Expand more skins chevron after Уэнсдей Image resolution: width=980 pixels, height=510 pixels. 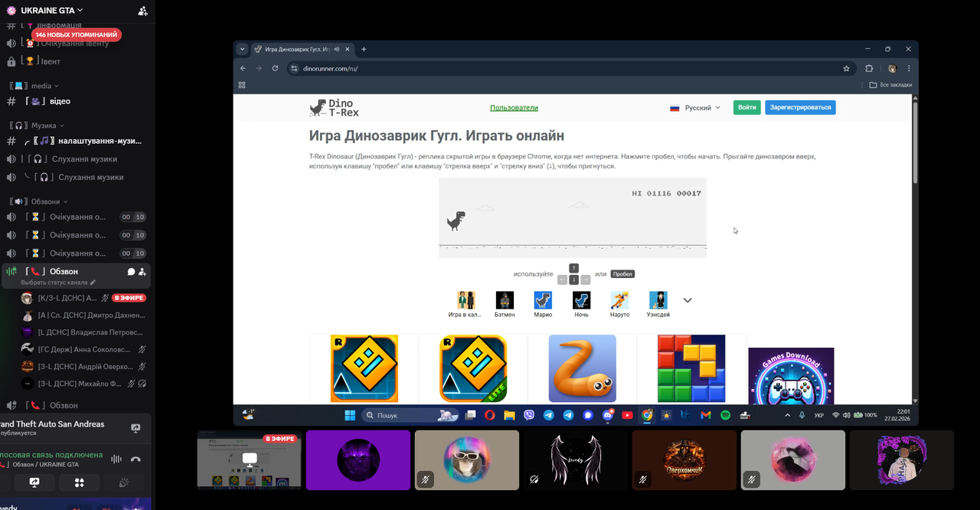[x=688, y=300]
